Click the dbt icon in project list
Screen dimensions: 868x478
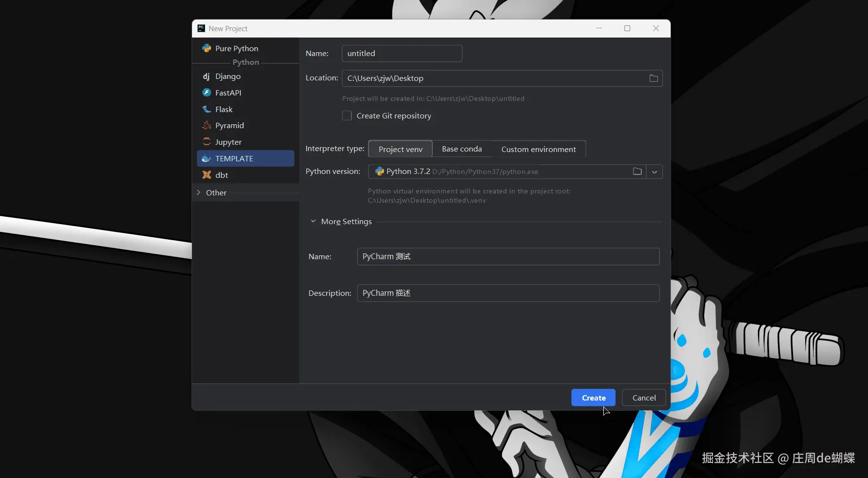point(207,175)
